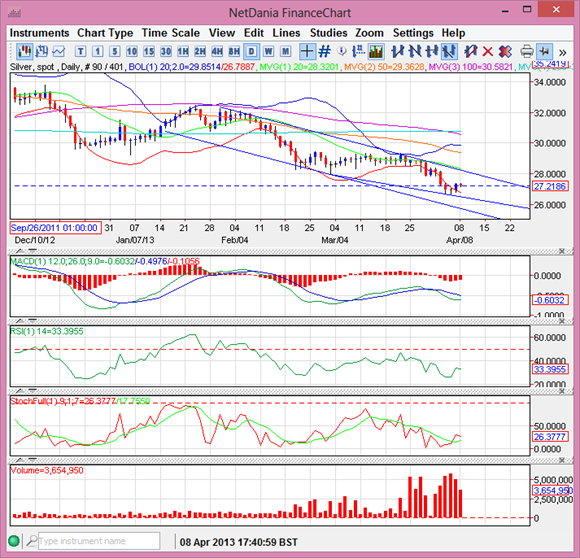Click the 33.3955 RSI value label
This screenshot has width=580, height=558.
(x=550, y=369)
